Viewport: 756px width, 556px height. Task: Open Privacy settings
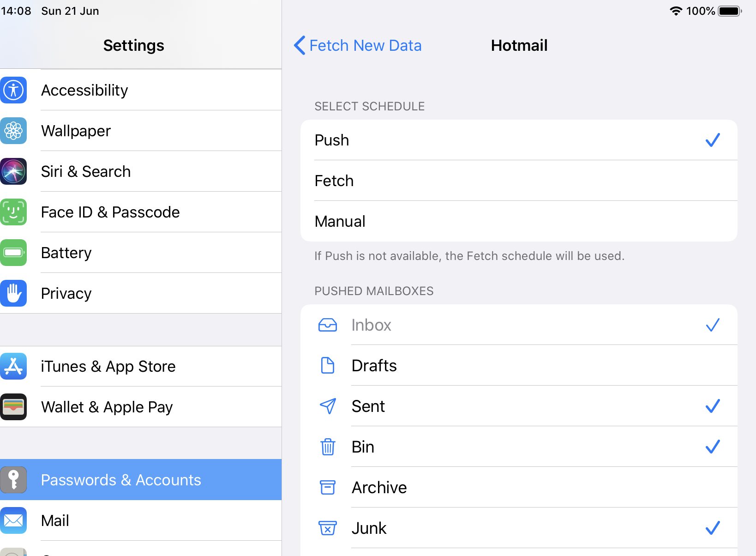tap(141, 293)
